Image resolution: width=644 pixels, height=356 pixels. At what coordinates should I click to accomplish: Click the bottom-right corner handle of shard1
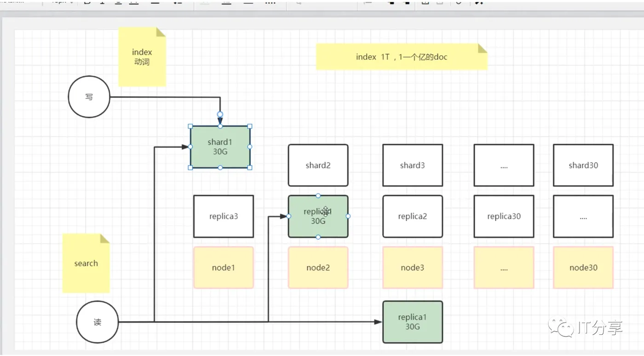[x=250, y=168]
